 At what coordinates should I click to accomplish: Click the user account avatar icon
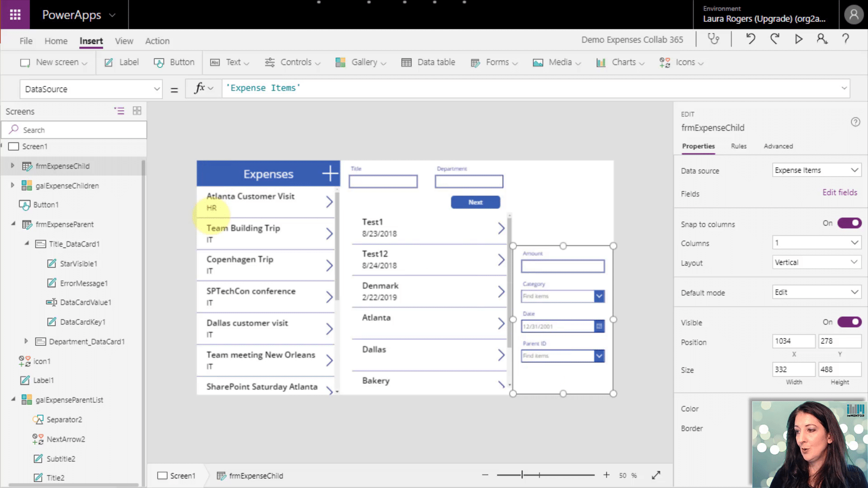pos(854,15)
